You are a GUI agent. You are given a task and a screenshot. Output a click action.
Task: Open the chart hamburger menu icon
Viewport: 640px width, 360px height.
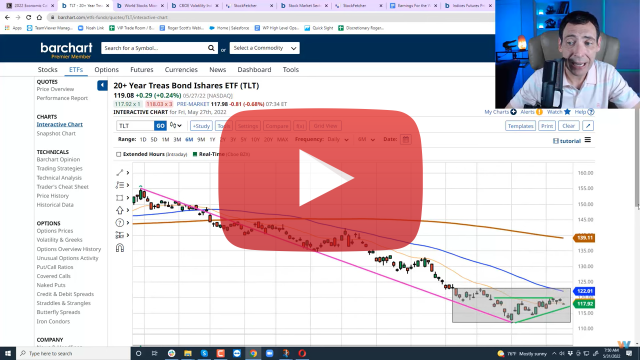click(x=588, y=140)
